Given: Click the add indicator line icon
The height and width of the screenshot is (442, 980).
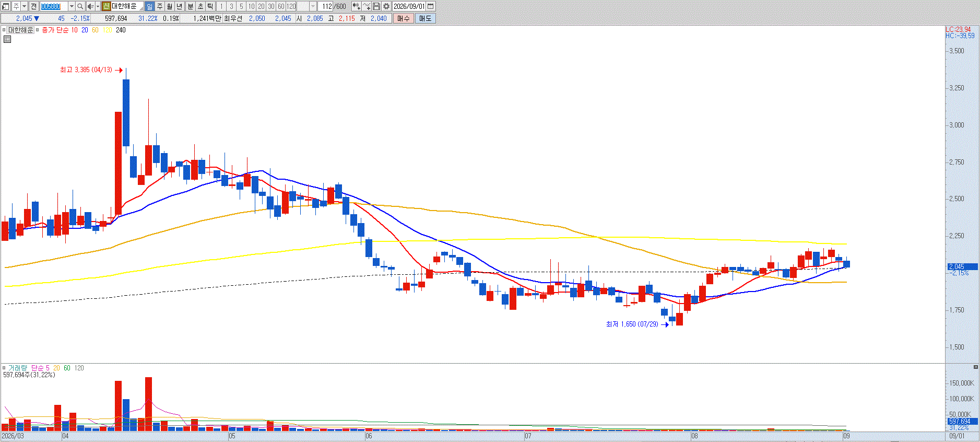Looking at the screenshot, I should (x=366, y=6).
